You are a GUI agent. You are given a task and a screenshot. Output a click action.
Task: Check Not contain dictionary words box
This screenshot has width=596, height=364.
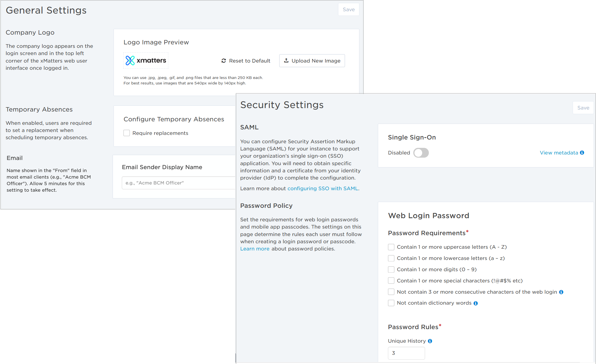tap(391, 303)
